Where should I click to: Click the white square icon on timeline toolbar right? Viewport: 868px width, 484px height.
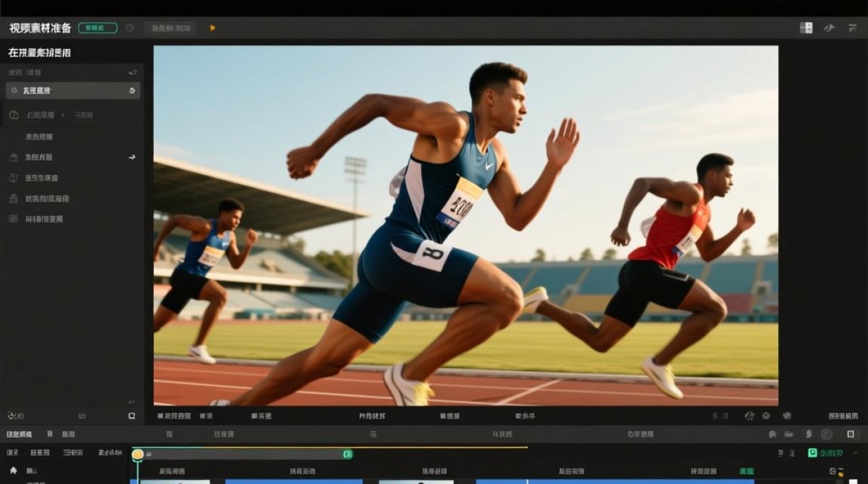point(851,434)
